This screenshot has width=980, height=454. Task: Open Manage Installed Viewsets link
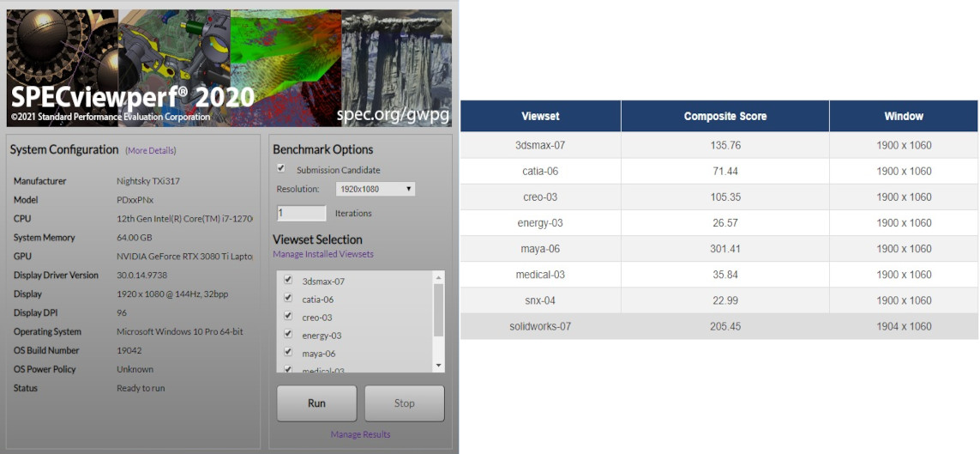click(x=323, y=254)
